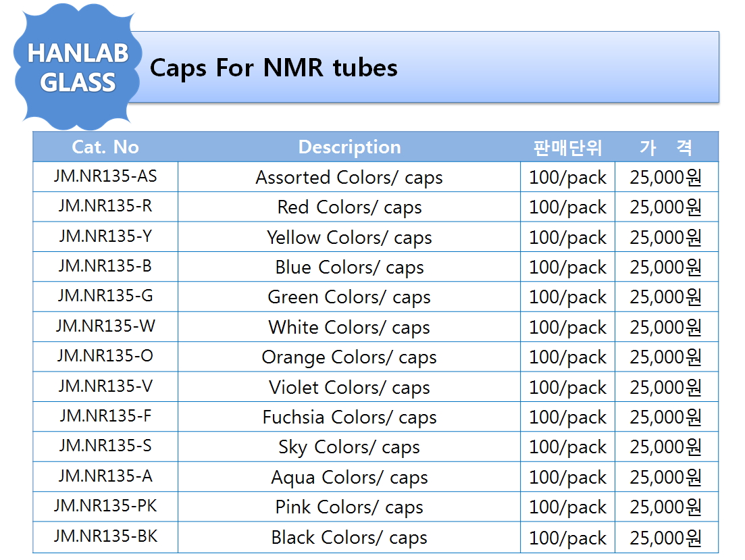Click 'Green Colors/ caps' description
The height and width of the screenshot is (560, 745).
349,298
